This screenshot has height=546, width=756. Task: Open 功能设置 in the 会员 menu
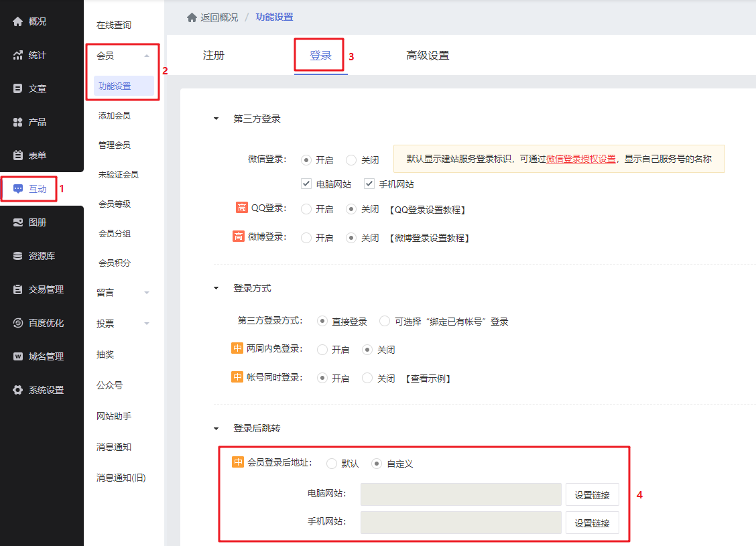[x=123, y=86]
